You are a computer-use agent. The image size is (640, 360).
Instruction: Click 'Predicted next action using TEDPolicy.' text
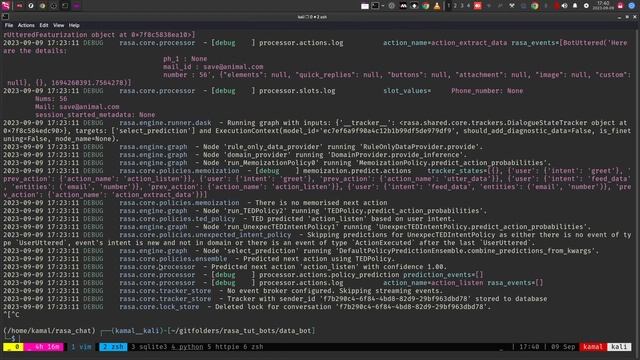(x=319, y=259)
